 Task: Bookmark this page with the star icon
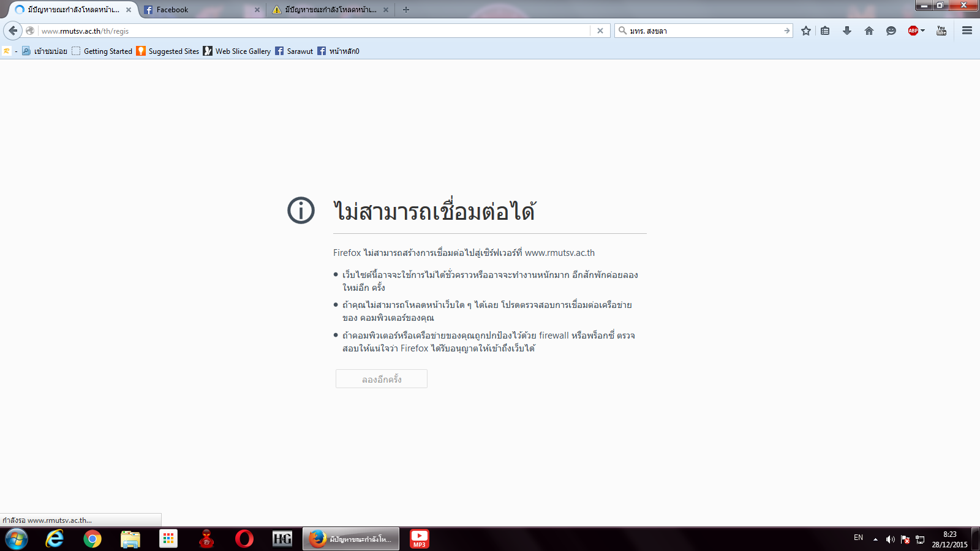pos(806,31)
